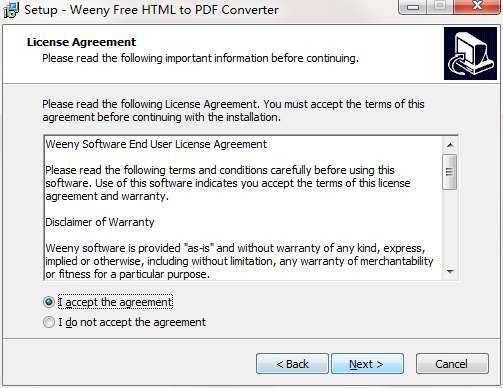503x388 pixels.
Task: Select the I accept the agreement radio button
Action: [49, 302]
